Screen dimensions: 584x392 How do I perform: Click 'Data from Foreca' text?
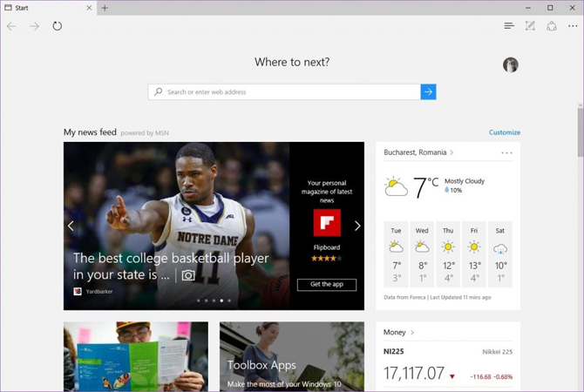(x=404, y=297)
